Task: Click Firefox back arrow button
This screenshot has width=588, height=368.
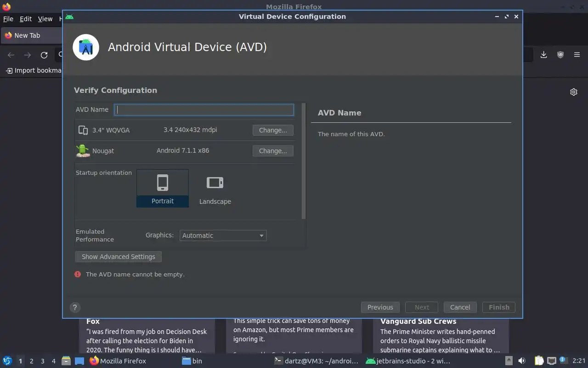Action: click(11, 55)
